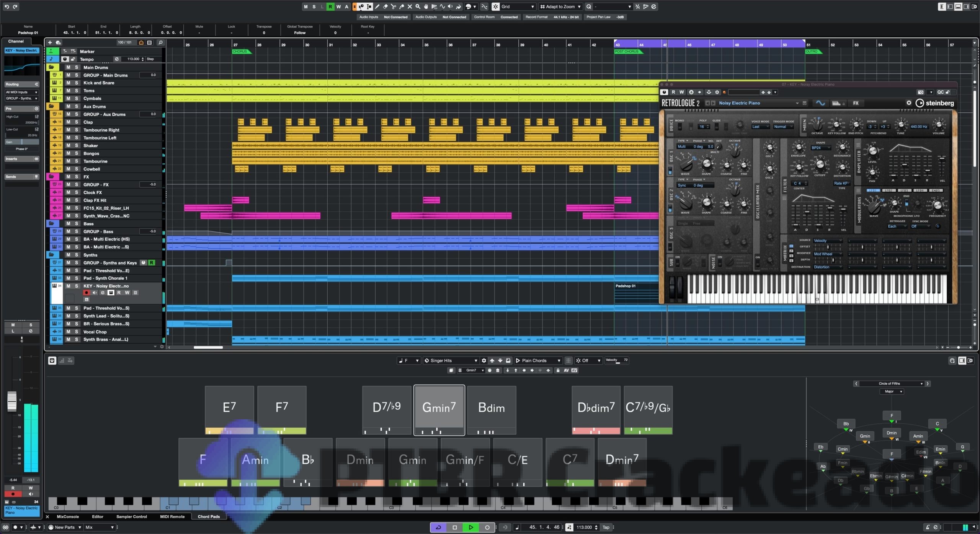Viewport: 980px width, 534px height.
Task: Select the Mute X tool
Action: pyautogui.click(x=410, y=7)
